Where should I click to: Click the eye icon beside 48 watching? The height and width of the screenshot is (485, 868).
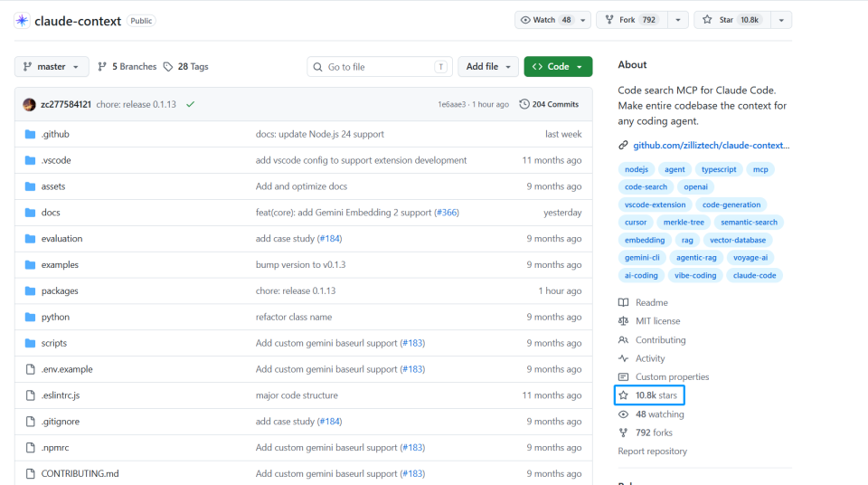623,414
